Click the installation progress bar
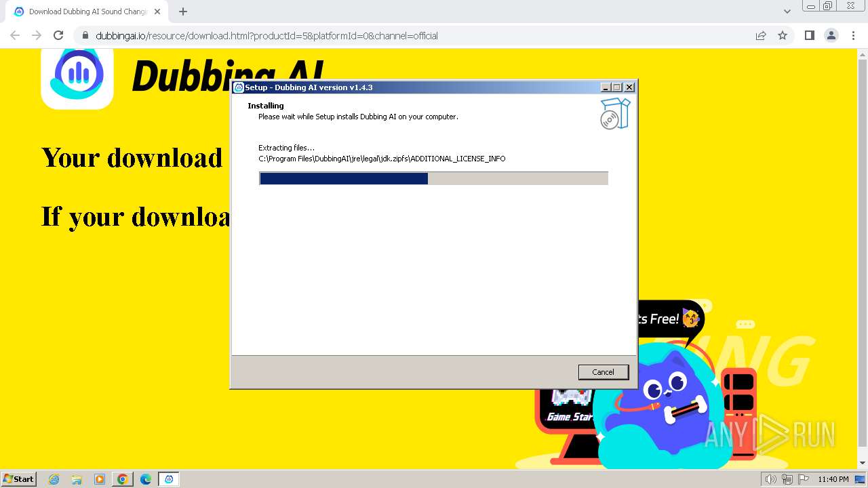 433,178
